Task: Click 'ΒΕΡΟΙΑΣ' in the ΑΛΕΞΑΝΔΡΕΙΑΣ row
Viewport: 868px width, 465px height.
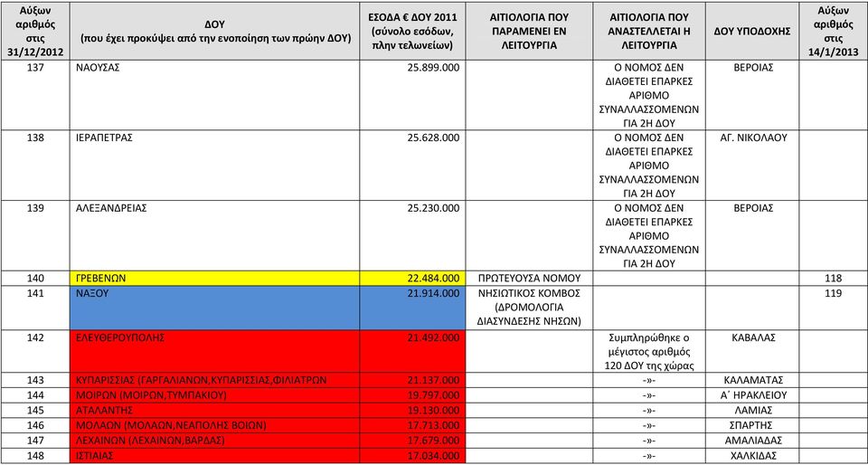Action: point(751,208)
